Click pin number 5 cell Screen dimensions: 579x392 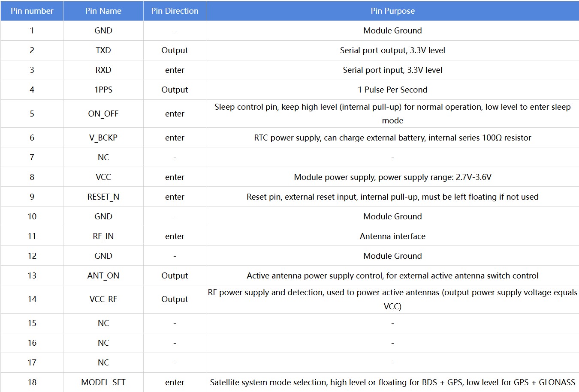[x=32, y=114]
